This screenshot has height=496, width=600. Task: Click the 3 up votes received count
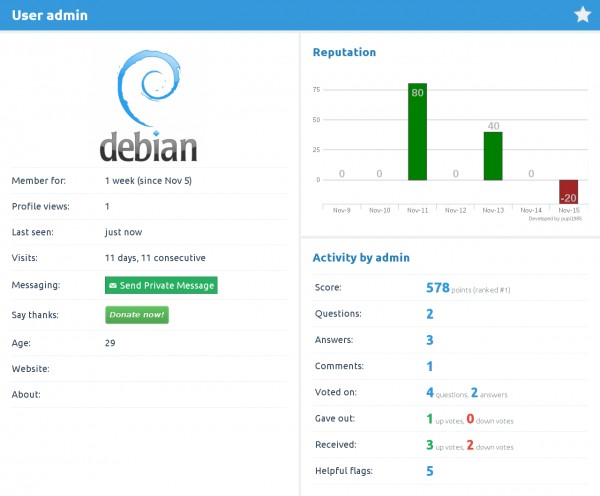coord(430,445)
